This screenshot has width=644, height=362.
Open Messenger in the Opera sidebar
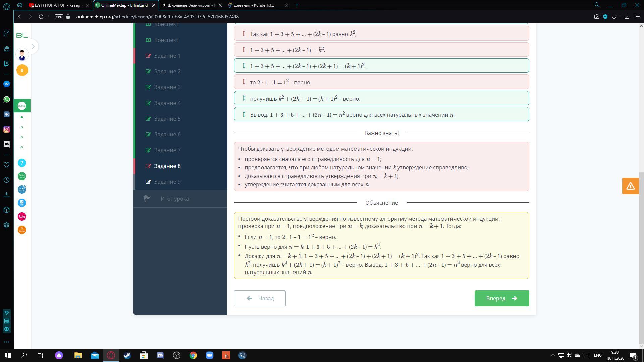(6, 84)
